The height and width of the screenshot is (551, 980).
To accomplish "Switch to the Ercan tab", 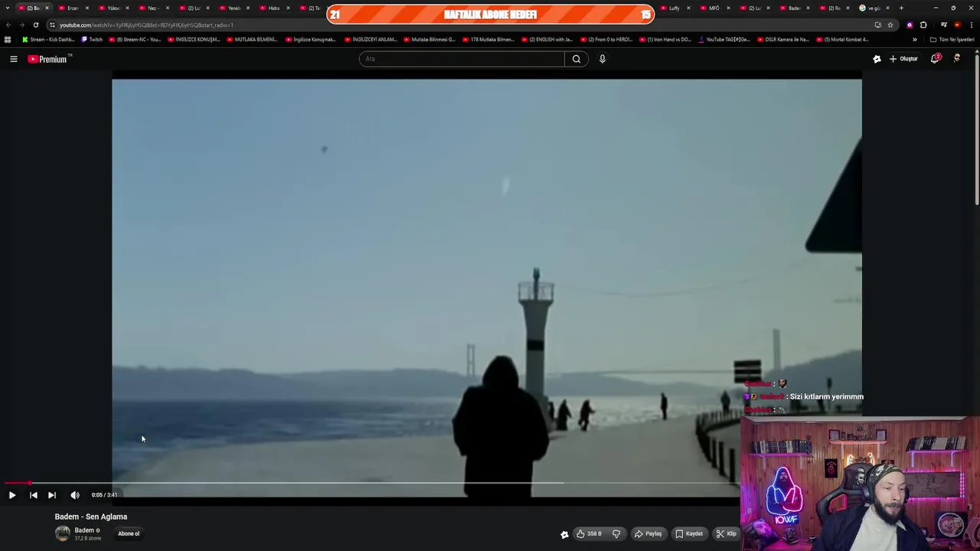I will coord(73,8).
